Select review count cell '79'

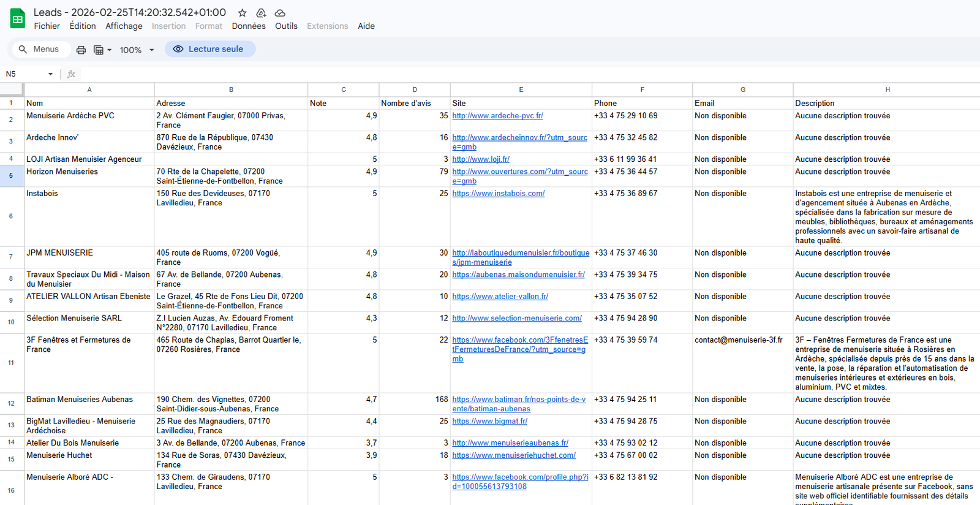(415, 176)
